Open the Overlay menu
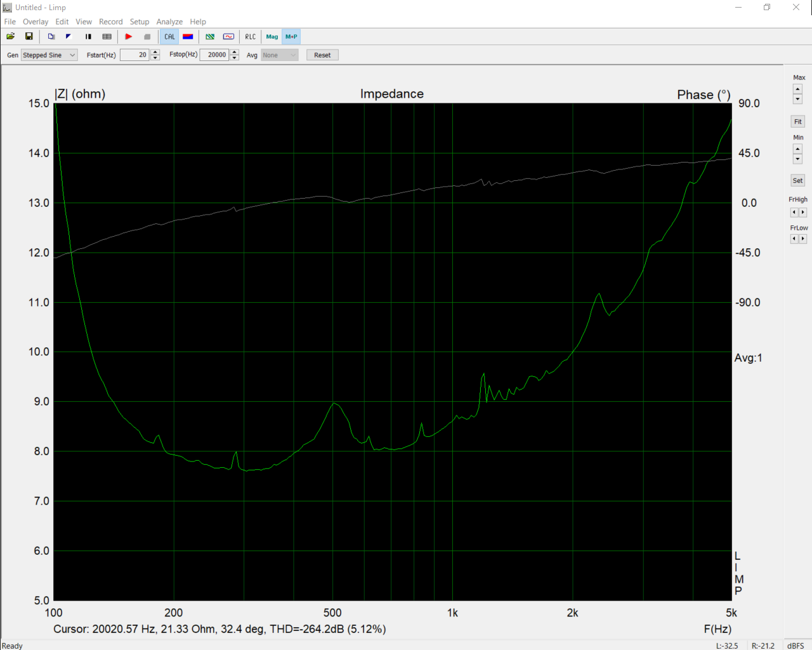 coord(36,22)
